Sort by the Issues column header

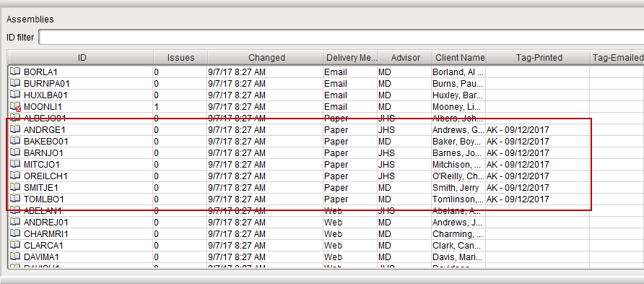point(180,58)
